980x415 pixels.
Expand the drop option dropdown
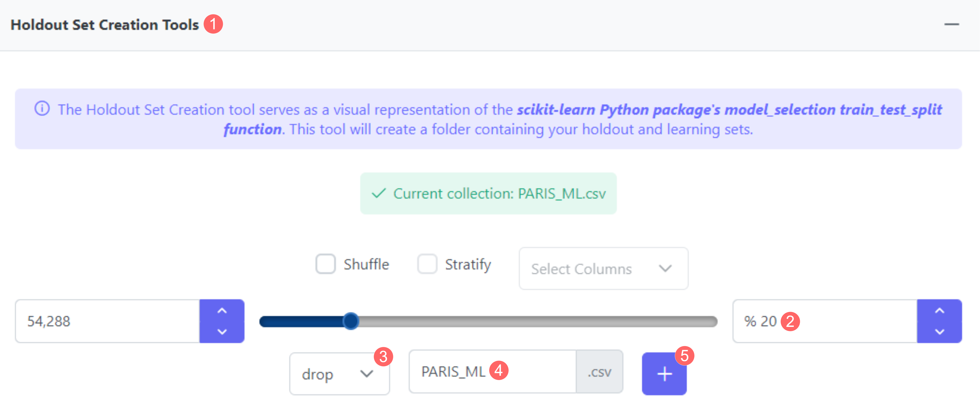click(x=339, y=374)
